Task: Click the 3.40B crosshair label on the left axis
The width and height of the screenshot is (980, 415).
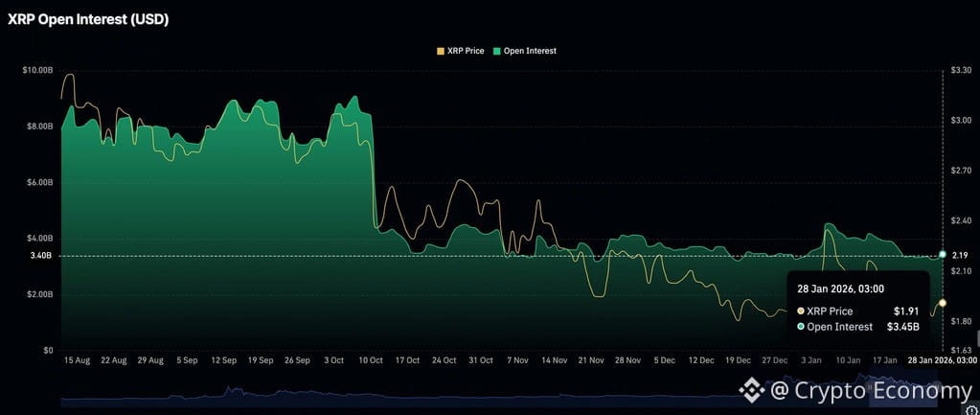Action: pyautogui.click(x=42, y=256)
